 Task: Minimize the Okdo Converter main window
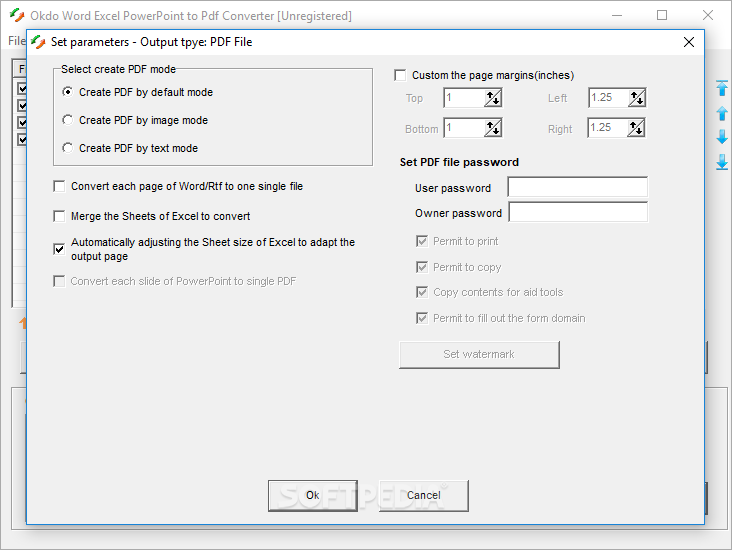pos(617,15)
